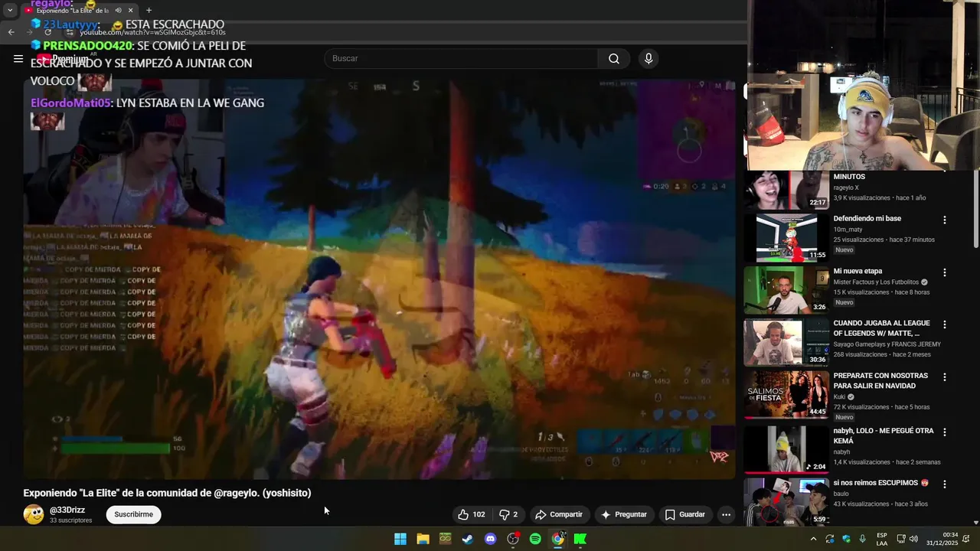Click the youtube.com address bar
Screen dimensions: 980x551
(x=153, y=32)
